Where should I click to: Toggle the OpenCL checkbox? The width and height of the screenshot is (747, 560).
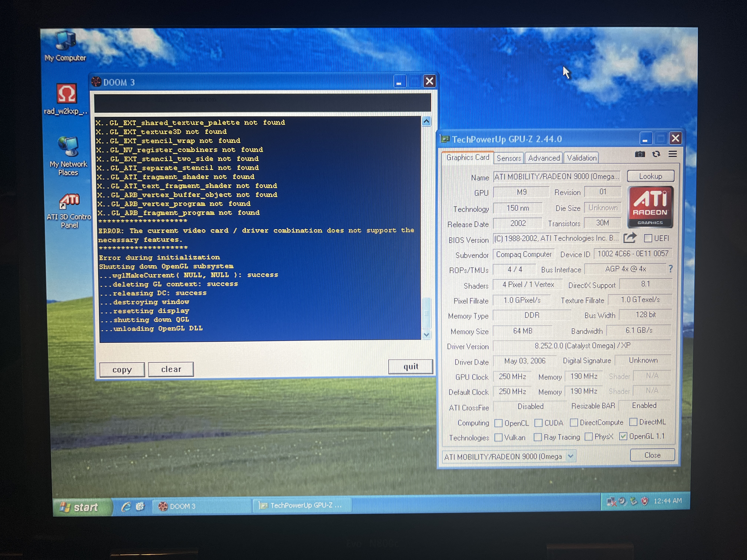[498, 423]
